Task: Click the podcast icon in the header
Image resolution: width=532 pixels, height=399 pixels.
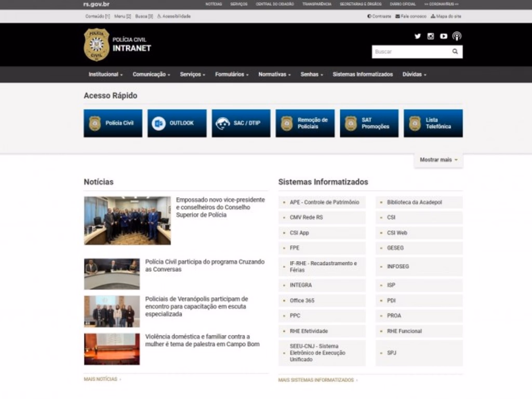Action: [x=457, y=37]
